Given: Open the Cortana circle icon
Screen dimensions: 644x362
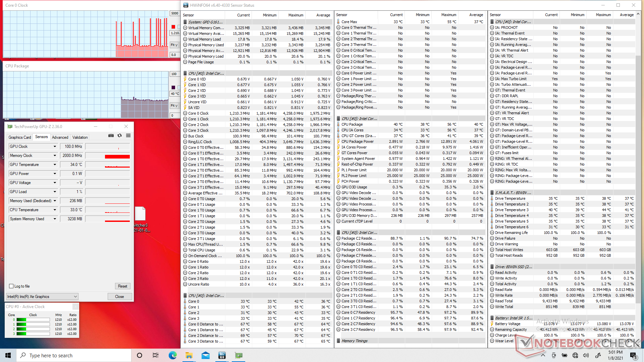Looking at the screenshot, I should pyautogui.click(x=140, y=355).
